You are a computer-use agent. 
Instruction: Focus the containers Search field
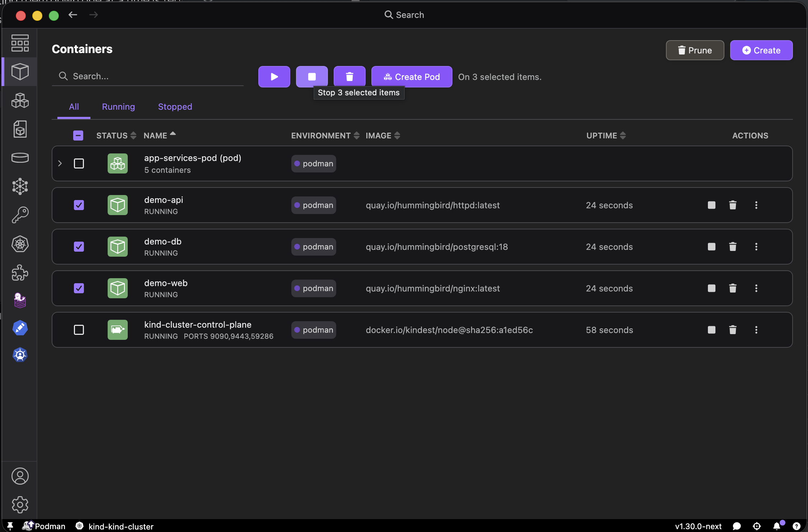click(x=148, y=76)
